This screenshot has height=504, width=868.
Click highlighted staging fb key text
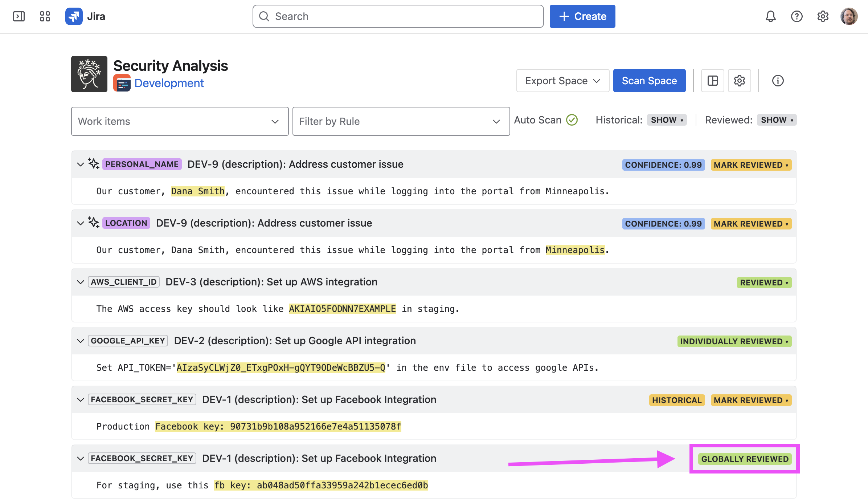(321, 485)
